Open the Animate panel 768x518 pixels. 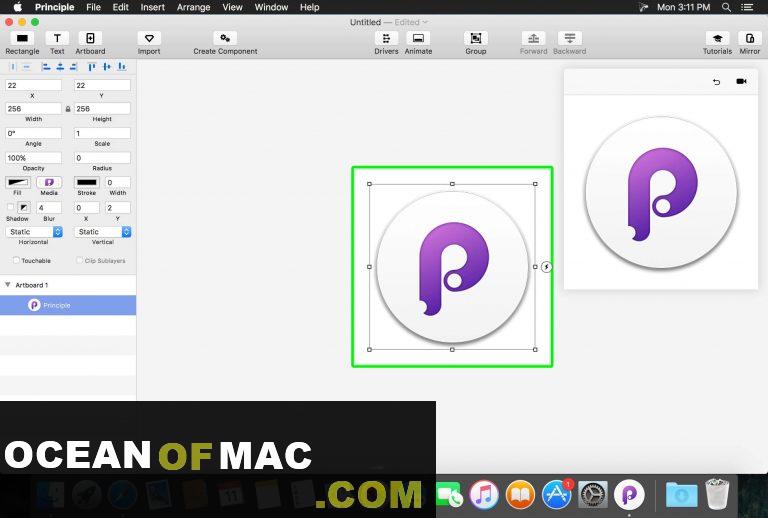(418, 39)
